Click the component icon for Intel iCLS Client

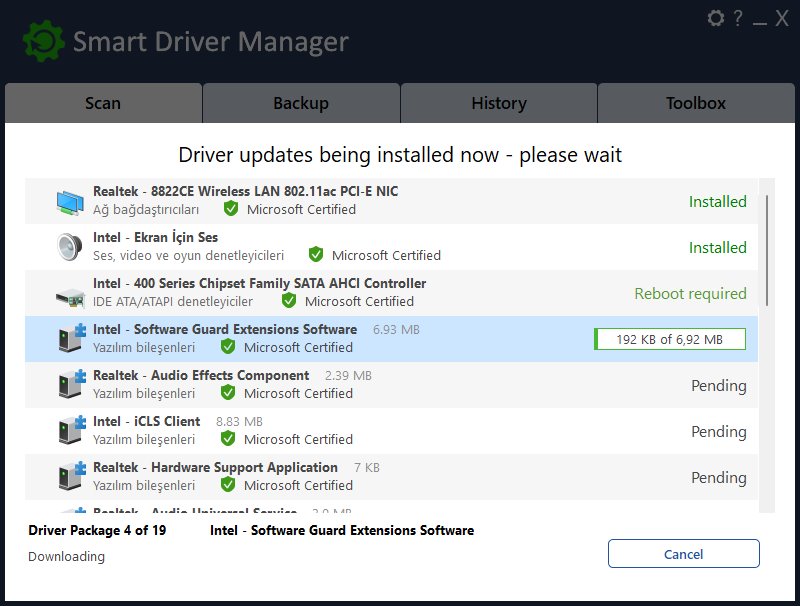[x=71, y=430]
